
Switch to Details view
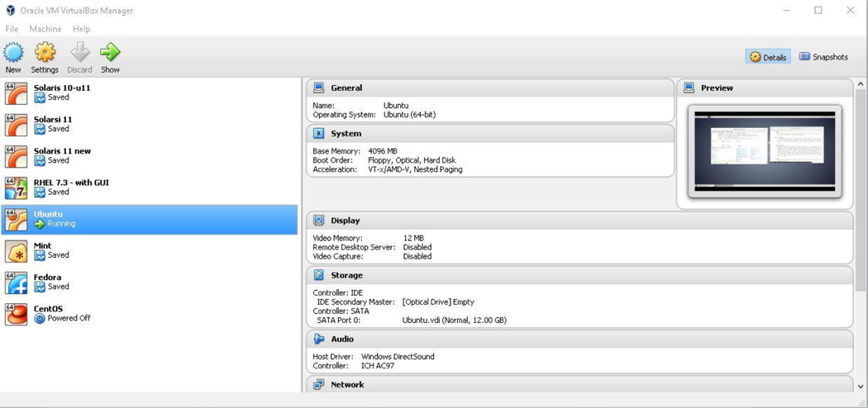click(768, 57)
